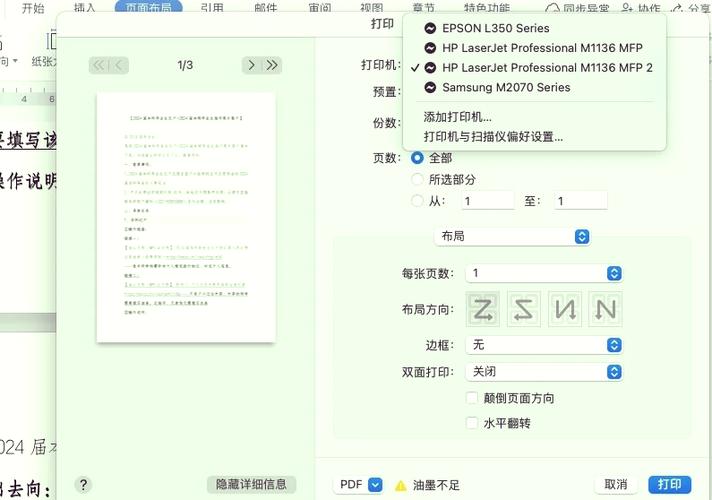The height and width of the screenshot is (500, 712).
Task: Click 隐藏详细信息 button
Action: click(x=252, y=485)
